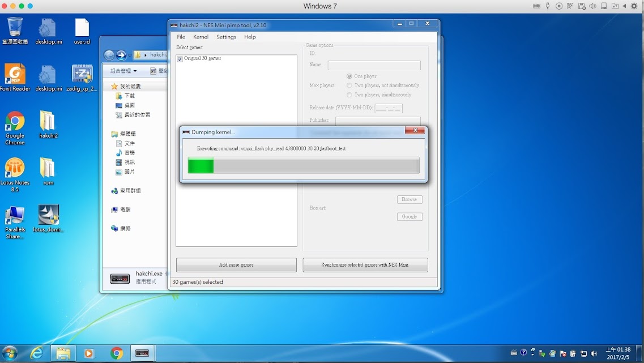The width and height of the screenshot is (644, 363).
Task: Click the taskbar clock showing 上午 01:38
Action: click(618, 353)
